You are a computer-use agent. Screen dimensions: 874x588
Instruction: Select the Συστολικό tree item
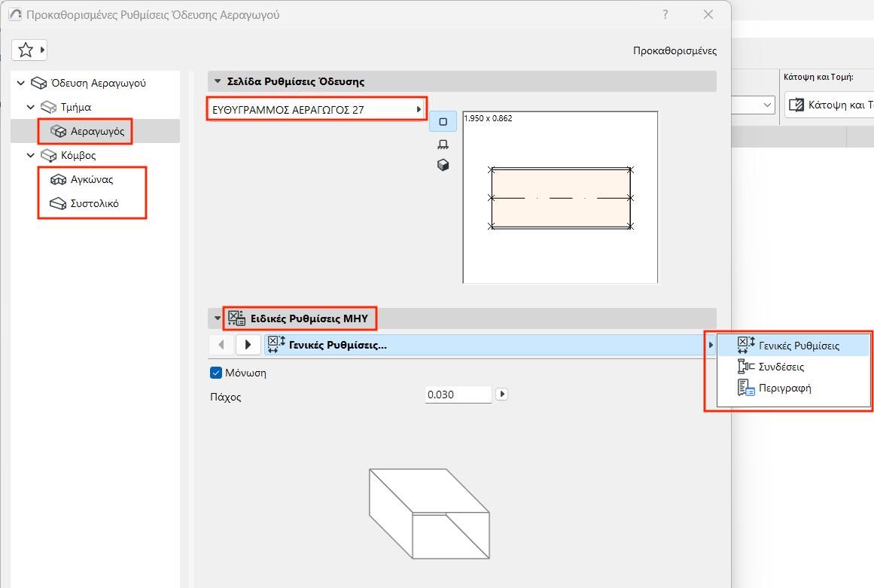[94, 203]
